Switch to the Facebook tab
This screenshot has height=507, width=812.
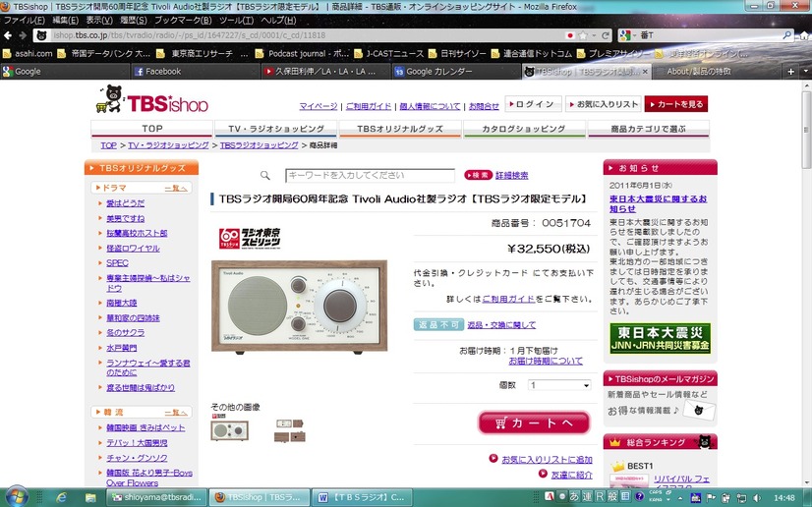click(x=196, y=72)
